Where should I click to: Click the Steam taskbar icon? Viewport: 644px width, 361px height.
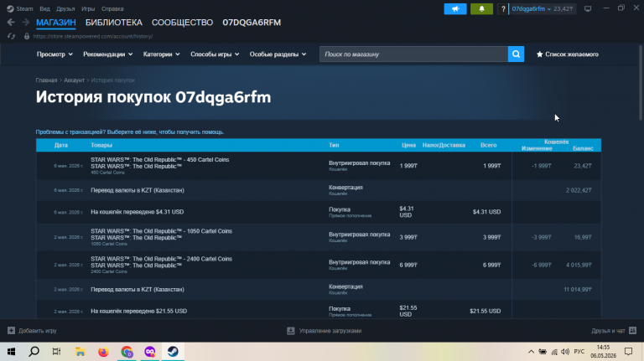tap(173, 352)
